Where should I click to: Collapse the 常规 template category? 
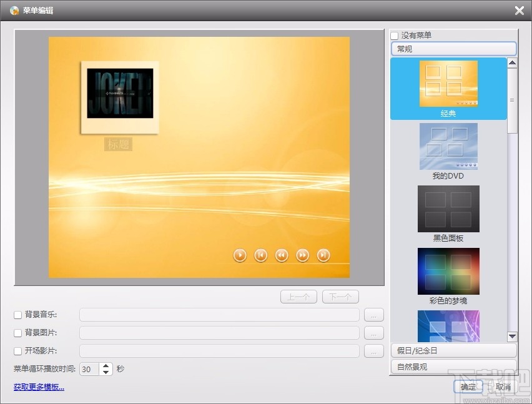pos(453,49)
